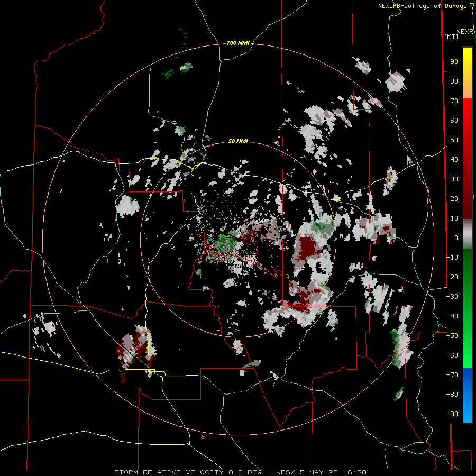Select the "[KT]" units label

click(452, 36)
